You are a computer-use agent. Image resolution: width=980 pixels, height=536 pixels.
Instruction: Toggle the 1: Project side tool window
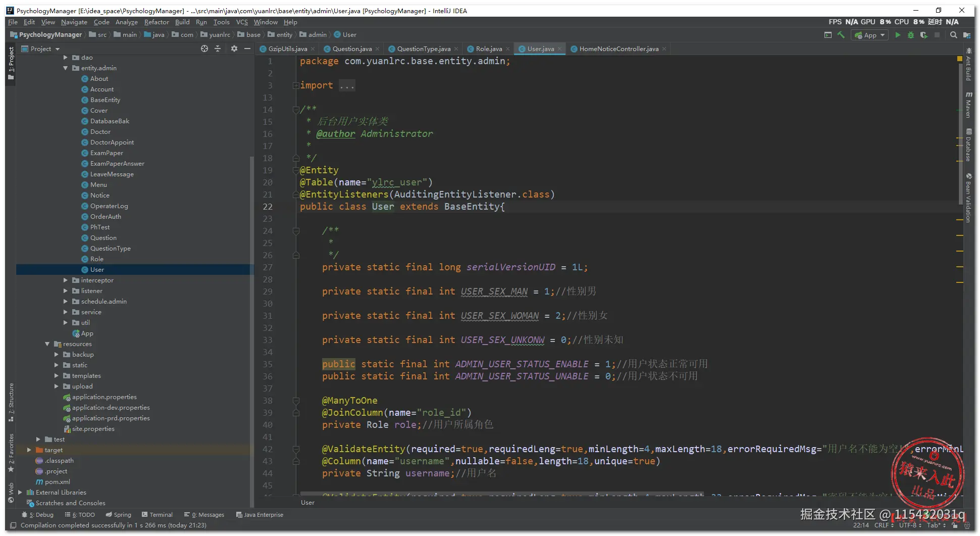tap(11, 63)
